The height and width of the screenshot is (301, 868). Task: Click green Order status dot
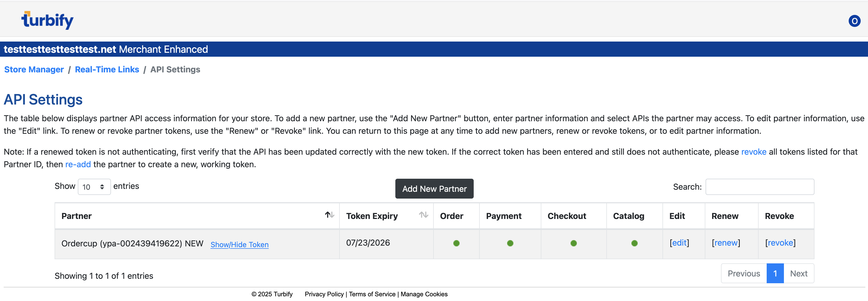(456, 243)
